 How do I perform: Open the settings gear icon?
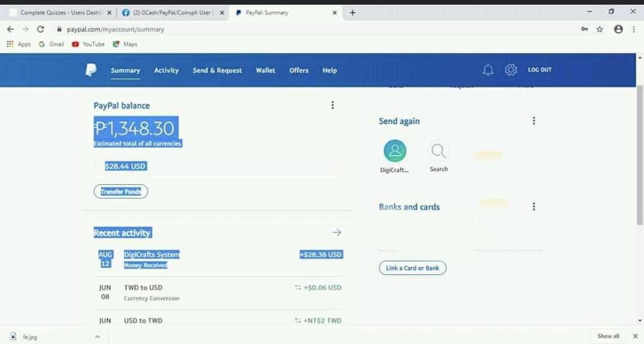(x=511, y=70)
